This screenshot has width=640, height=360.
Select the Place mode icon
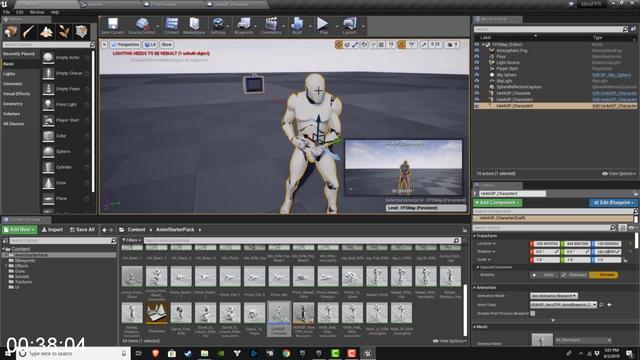(x=11, y=31)
